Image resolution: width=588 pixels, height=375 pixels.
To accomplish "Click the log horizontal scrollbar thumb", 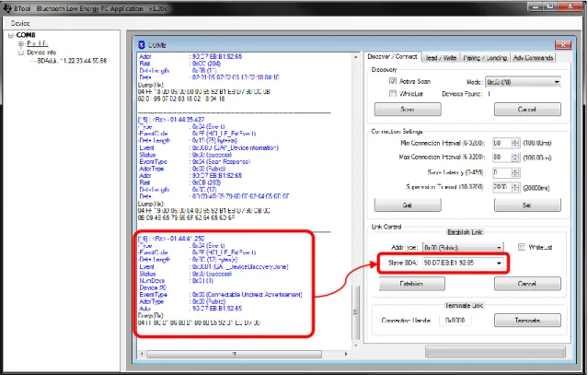I will (x=235, y=354).
